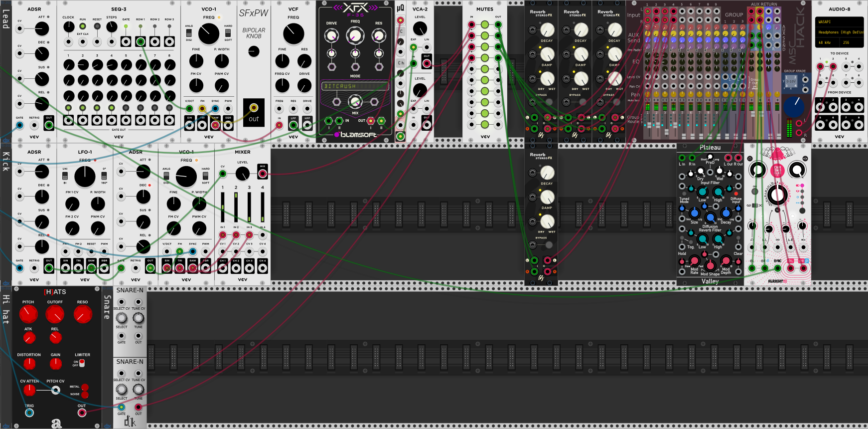Click lower SNARE-N OUT jack
Viewport: 868px width, 429px height.
click(139, 407)
